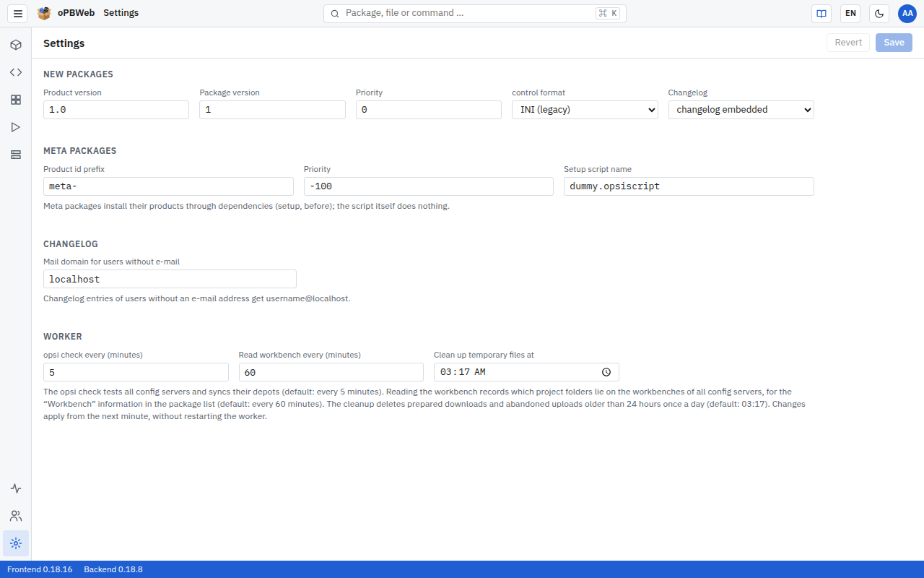
Task: Click the Clean up temporary files time field
Action: pyautogui.click(x=526, y=372)
